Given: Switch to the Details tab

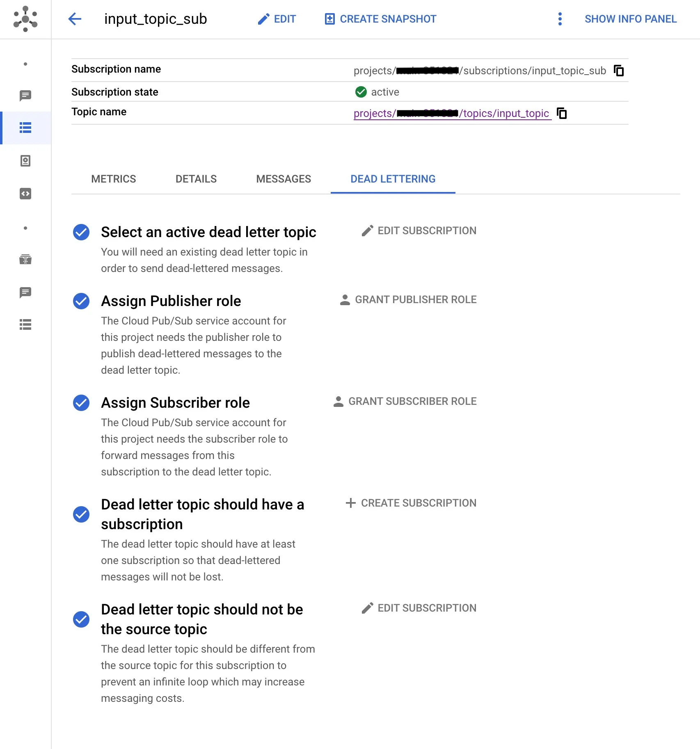Looking at the screenshot, I should tap(196, 179).
